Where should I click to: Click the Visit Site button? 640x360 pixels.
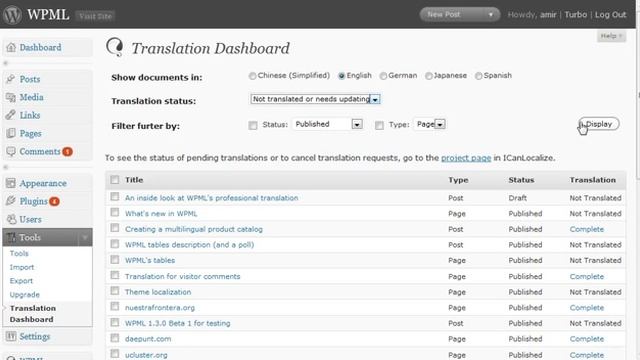pyautogui.click(x=96, y=16)
